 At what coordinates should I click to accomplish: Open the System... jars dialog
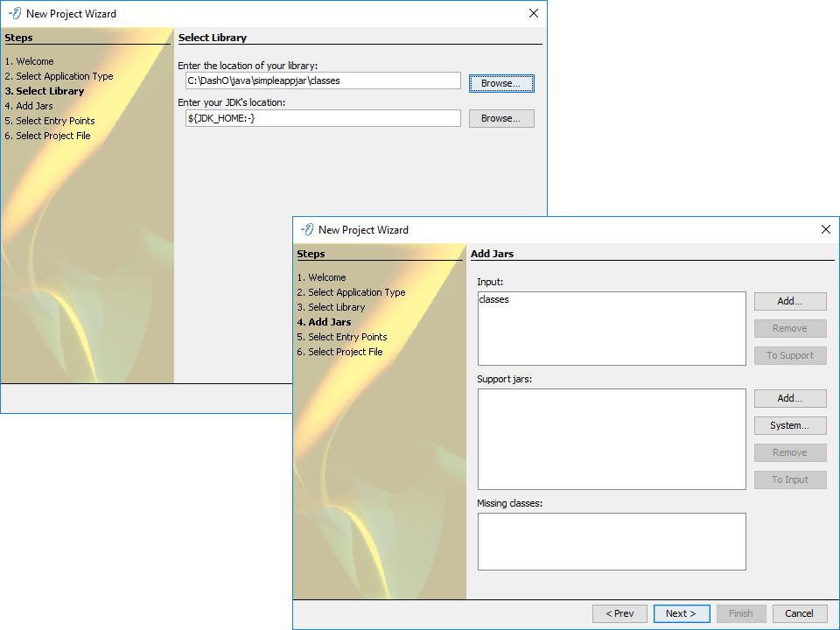coord(790,425)
